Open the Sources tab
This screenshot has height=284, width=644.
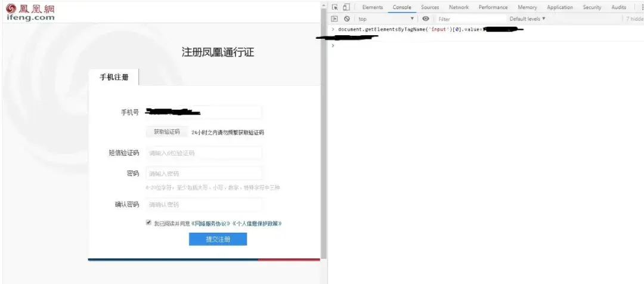click(430, 7)
